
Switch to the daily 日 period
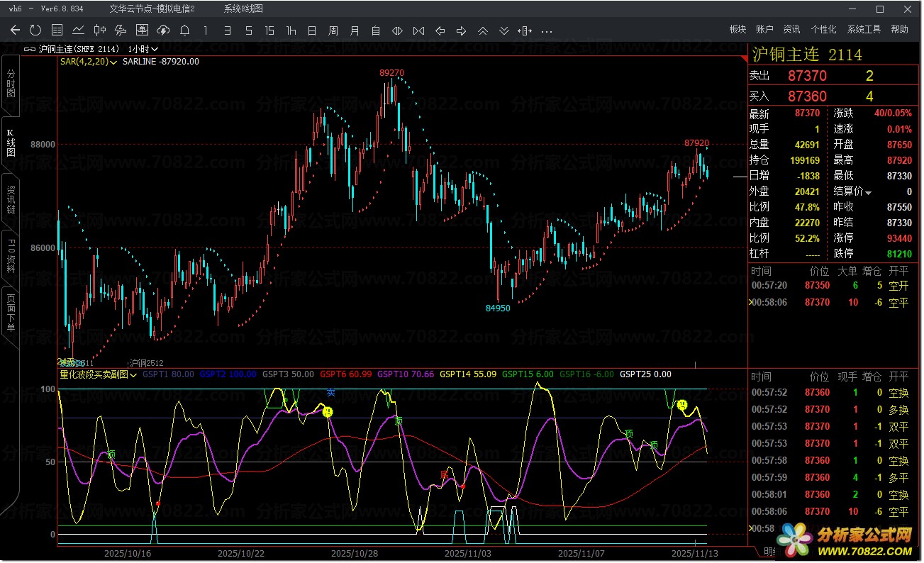312,30
